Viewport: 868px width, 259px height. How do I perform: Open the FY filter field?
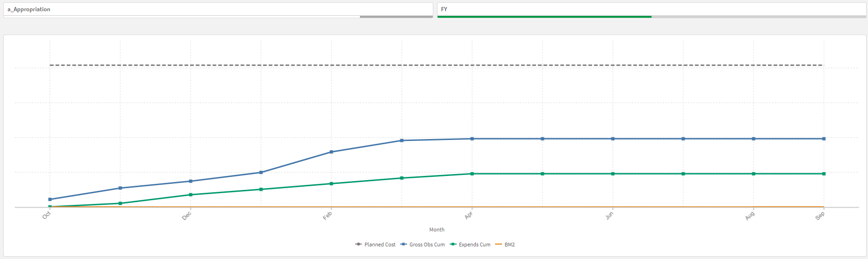(651, 9)
